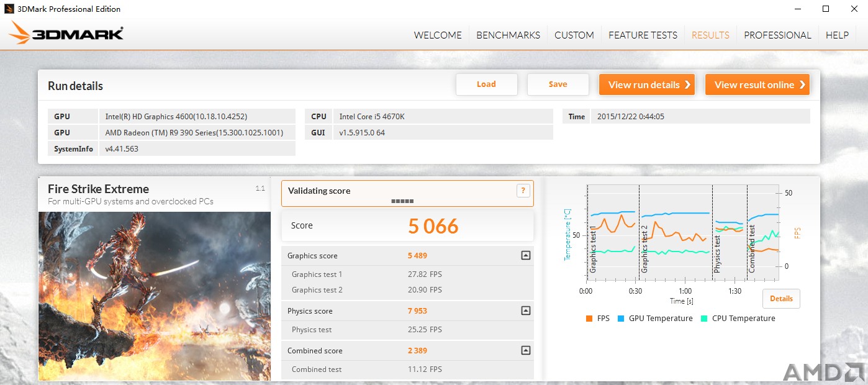This screenshot has height=385, width=868.
Task: Click the Graphics test 2 chart label
Action: [x=644, y=249]
